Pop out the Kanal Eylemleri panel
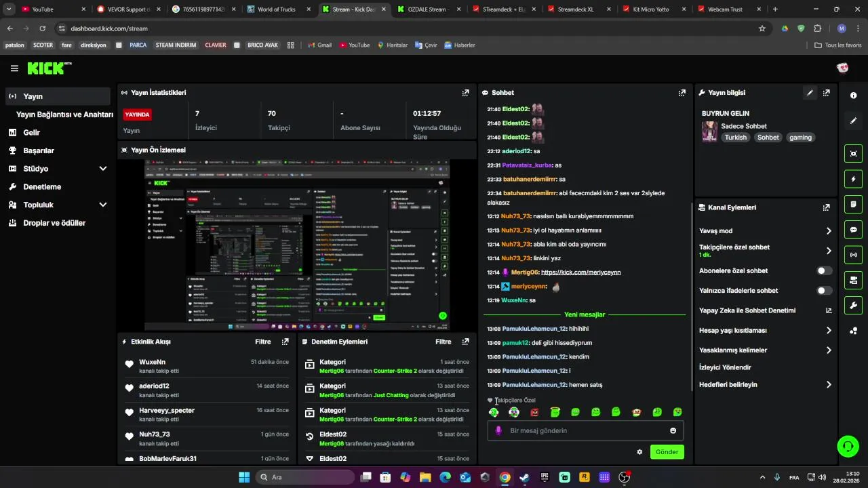The height and width of the screenshot is (488, 868). pyautogui.click(x=827, y=207)
